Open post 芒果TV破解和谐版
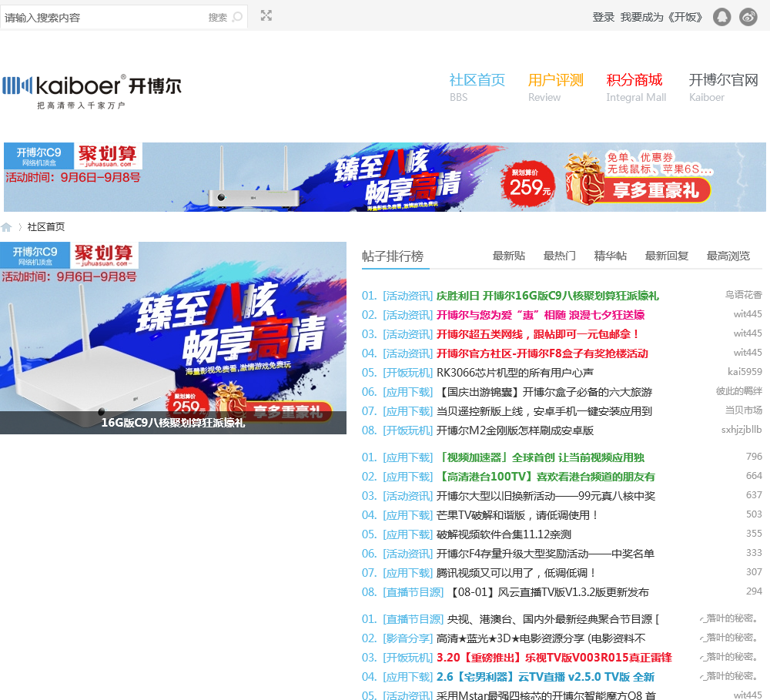Screen dimensions: 770x700 click(x=517, y=515)
